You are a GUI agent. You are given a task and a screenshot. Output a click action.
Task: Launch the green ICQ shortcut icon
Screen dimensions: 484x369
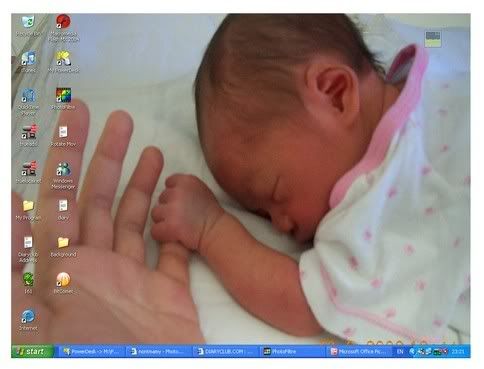tap(28, 279)
